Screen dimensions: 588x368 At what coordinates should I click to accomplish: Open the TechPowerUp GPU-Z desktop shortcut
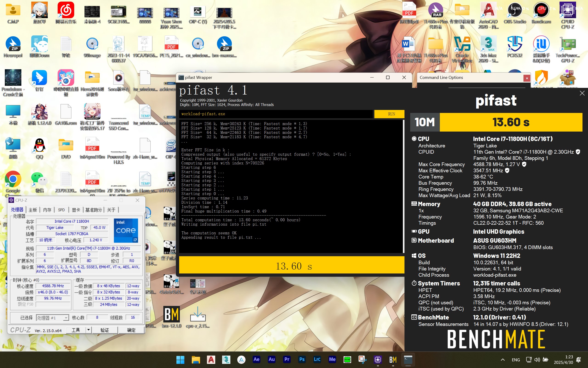tap(568, 49)
